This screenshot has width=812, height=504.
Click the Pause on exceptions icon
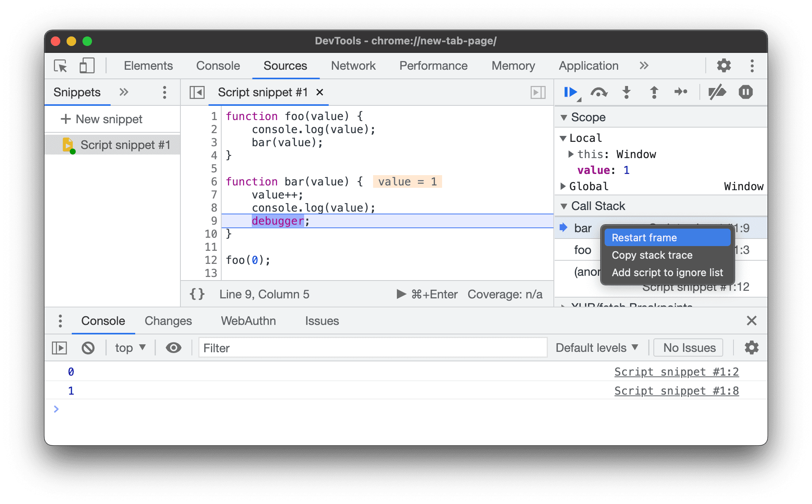click(x=746, y=92)
